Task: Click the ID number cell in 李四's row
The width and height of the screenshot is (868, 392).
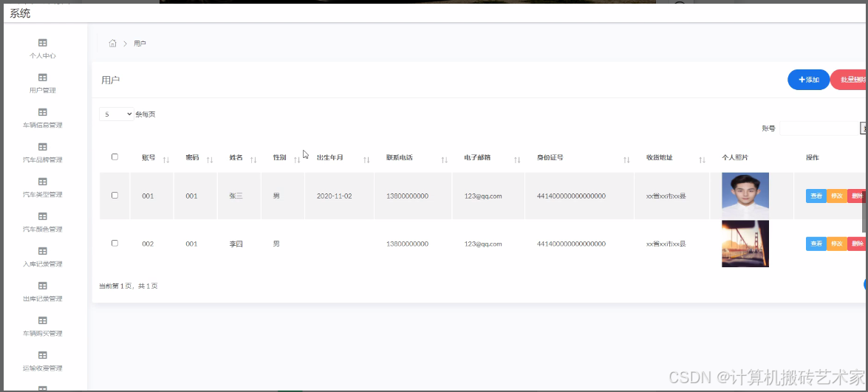Action: click(571, 244)
